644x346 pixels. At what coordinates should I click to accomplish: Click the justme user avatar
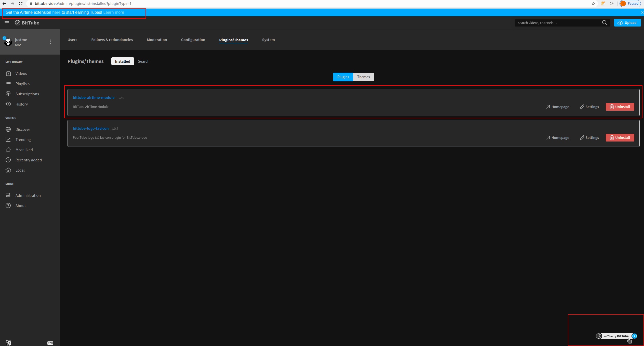point(8,42)
